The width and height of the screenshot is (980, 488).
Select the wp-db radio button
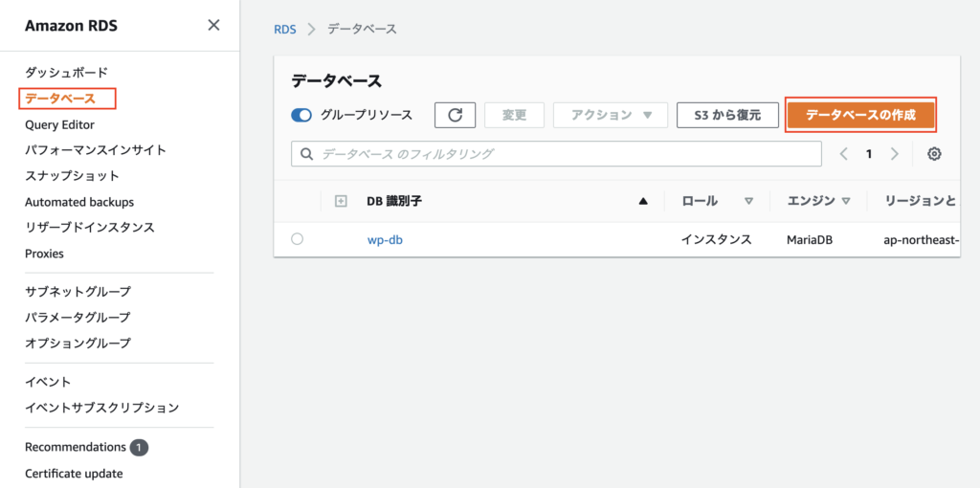[297, 239]
